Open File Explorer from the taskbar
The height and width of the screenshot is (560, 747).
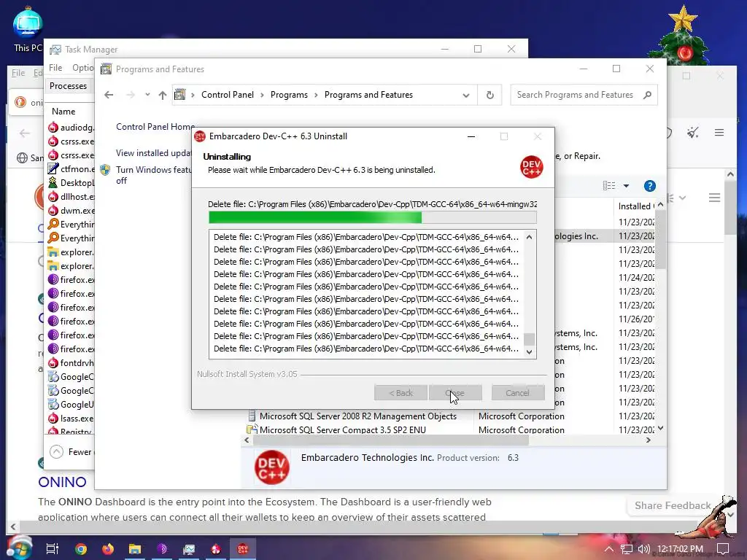[135, 549]
